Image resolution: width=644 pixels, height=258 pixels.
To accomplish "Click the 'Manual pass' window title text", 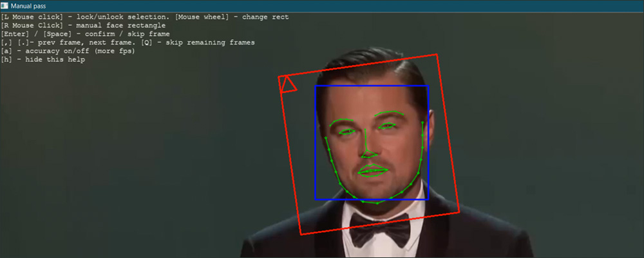I will pos(28,6).
